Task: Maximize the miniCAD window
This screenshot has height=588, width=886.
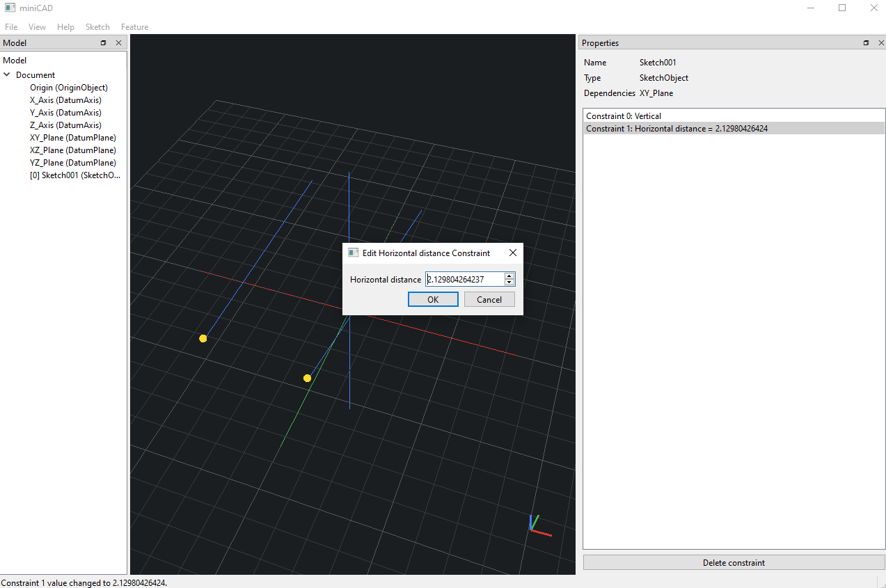Action: (x=842, y=8)
